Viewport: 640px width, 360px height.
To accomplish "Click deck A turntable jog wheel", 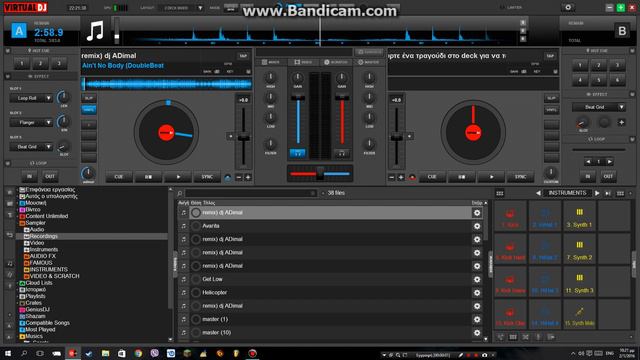I will point(166,133).
